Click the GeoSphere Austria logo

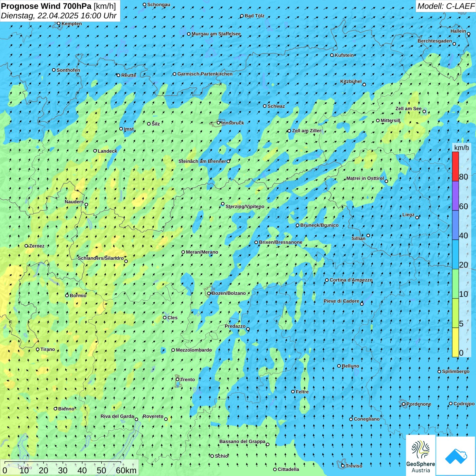tap(421, 456)
